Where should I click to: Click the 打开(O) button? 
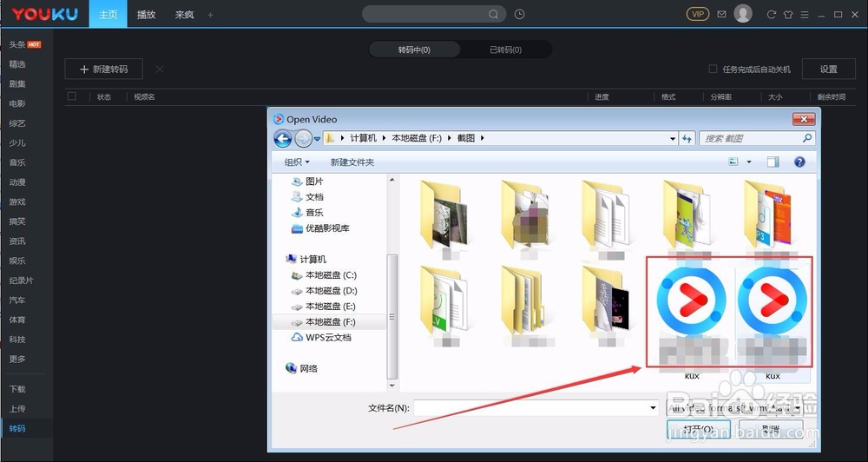tap(699, 429)
